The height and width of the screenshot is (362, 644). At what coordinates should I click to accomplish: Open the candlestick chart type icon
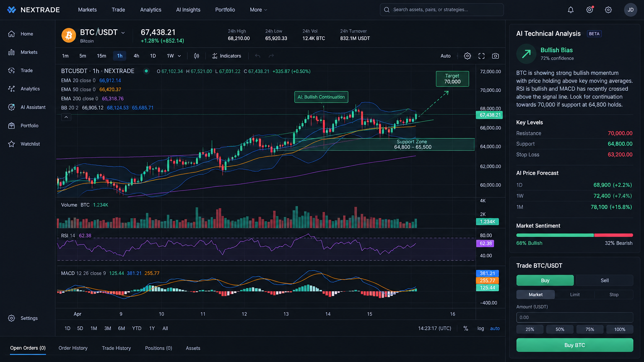click(197, 56)
